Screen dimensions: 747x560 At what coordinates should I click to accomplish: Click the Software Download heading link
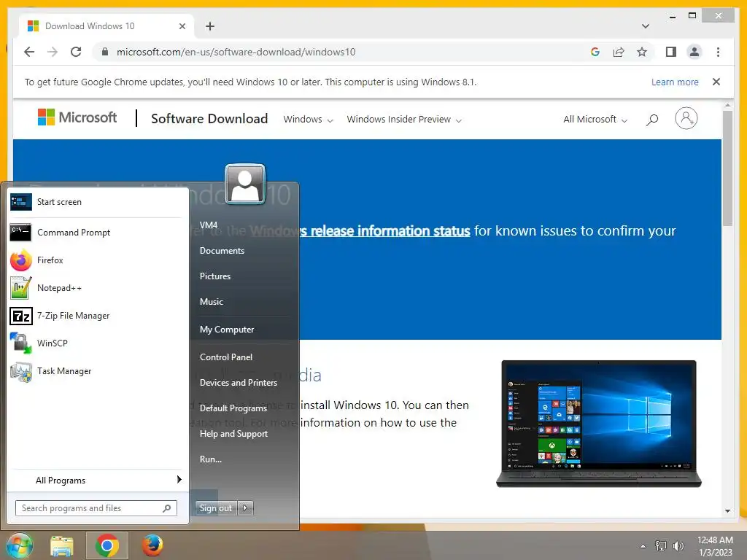tap(209, 119)
